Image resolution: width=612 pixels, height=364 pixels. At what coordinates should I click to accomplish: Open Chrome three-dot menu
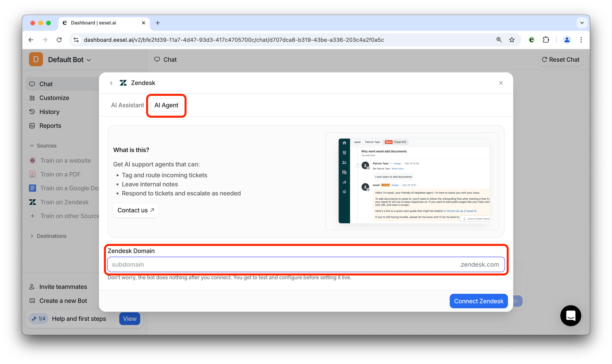point(581,40)
